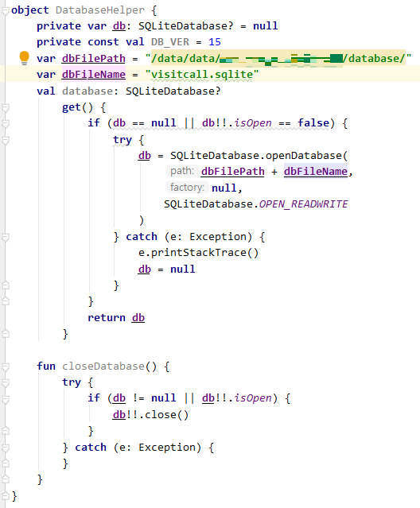This screenshot has width=420, height=508.
Task: Click the '/database/' end of path string
Action: click(374, 58)
